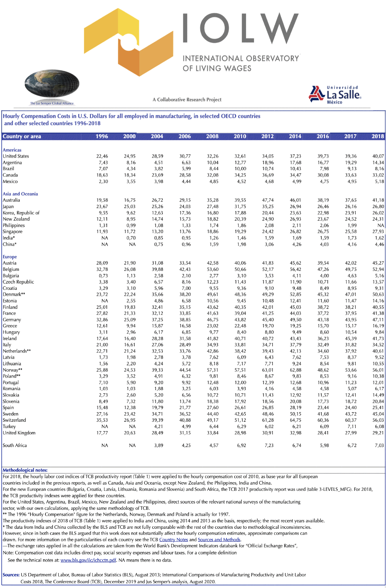Click the Americas section heading

pos(12,150)
